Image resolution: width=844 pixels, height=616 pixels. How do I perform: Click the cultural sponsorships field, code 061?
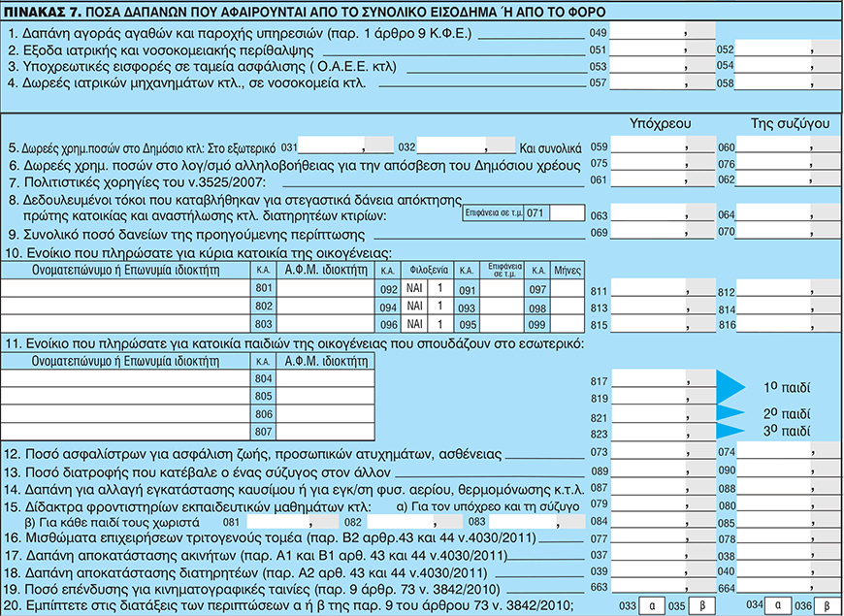coord(664,178)
